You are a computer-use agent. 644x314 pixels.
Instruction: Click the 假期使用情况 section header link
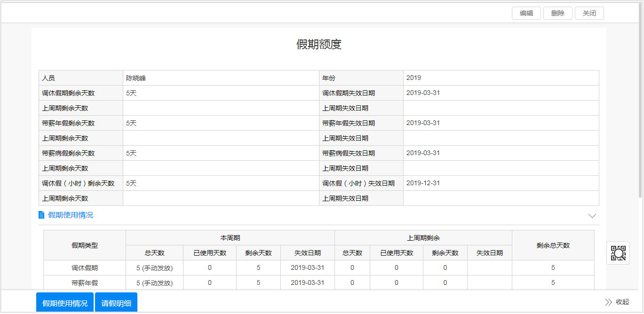(71, 215)
